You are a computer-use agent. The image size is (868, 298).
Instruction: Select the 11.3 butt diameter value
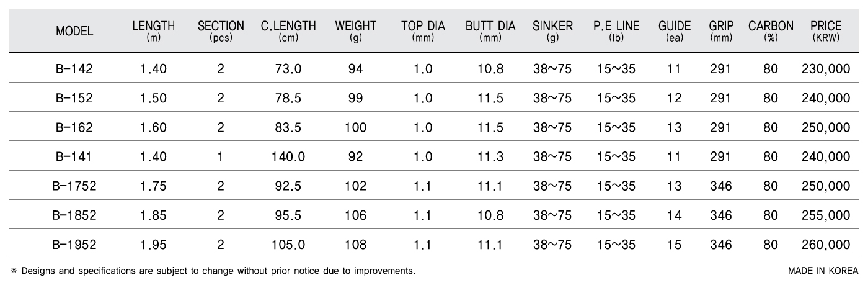(490, 157)
